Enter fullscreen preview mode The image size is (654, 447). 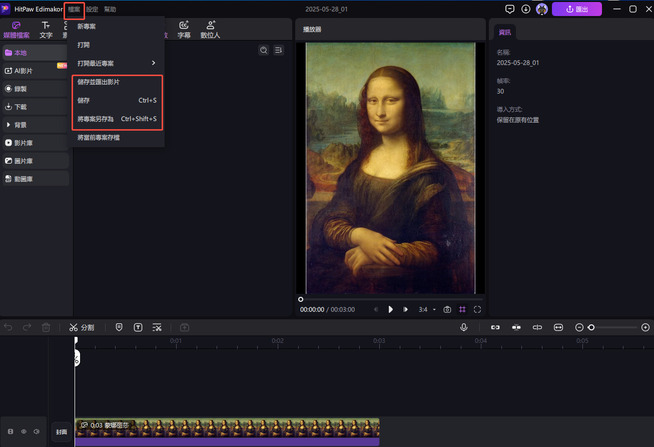pyautogui.click(x=478, y=309)
